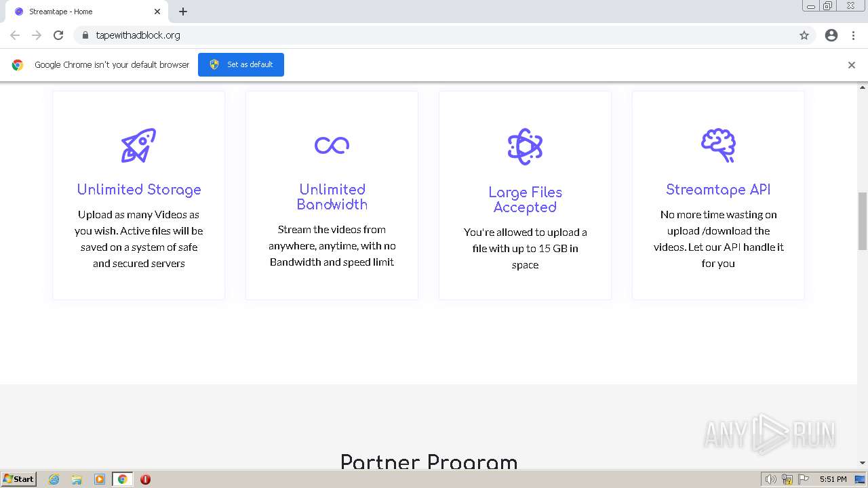Click the Chrome taskbar icon
The width and height of the screenshot is (868, 488).
click(122, 479)
